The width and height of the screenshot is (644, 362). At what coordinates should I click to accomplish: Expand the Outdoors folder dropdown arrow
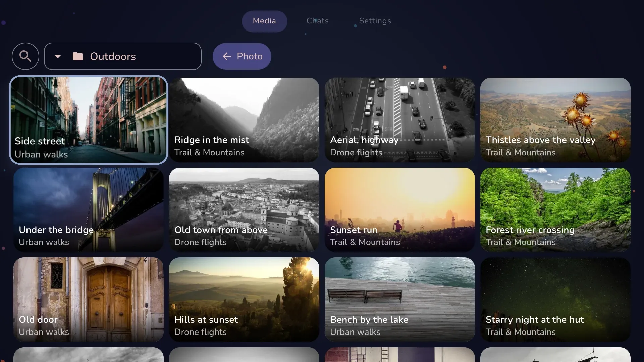[x=58, y=57]
